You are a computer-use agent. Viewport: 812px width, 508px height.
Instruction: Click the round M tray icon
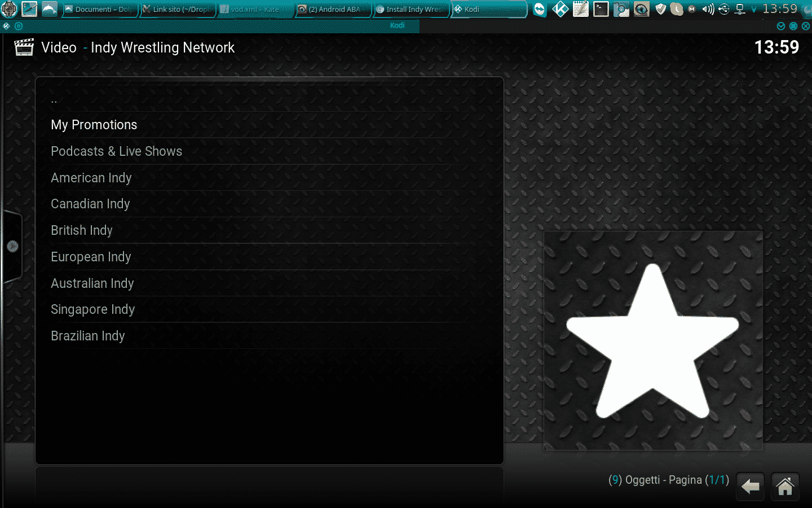692,9
